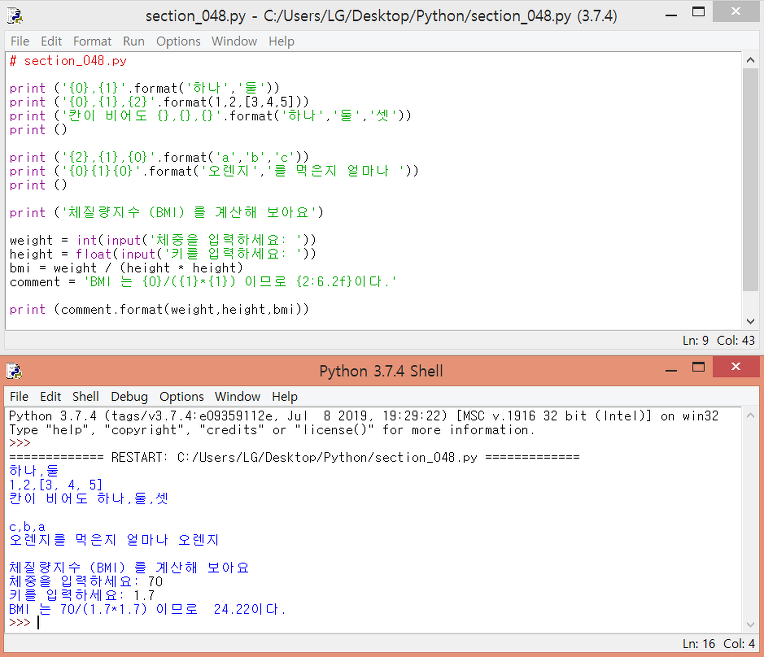The width and height of the screenshot is (764, 657).
Task: Click Shell output '1,2,[3, 4, 5]'
Action: tap(56, 485)
